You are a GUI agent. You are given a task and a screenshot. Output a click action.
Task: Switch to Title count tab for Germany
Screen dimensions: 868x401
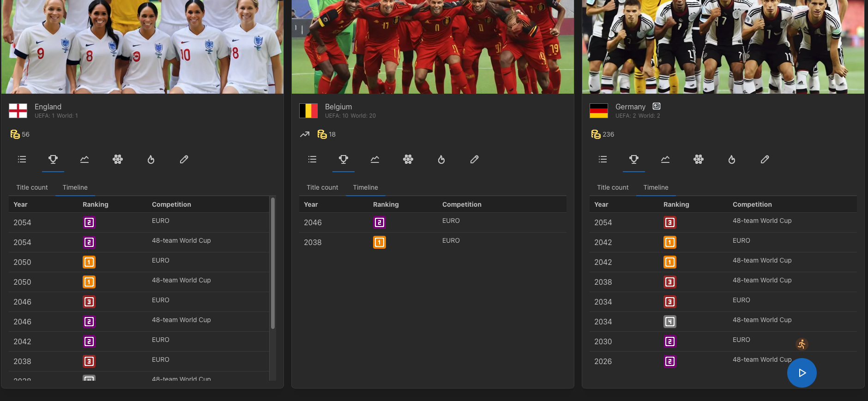click(613, 187)
